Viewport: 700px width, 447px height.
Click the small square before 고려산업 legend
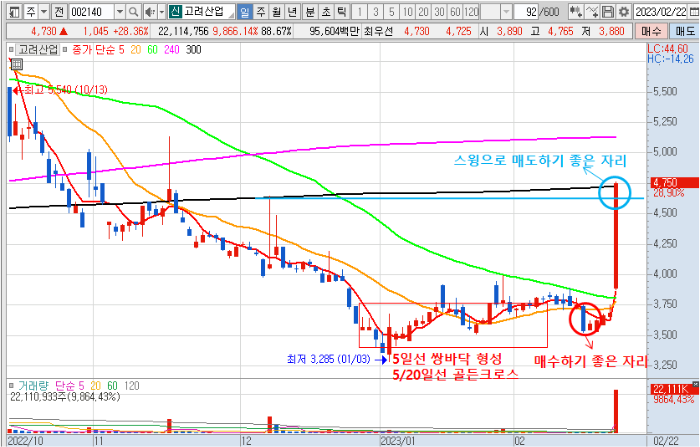tap(11, 50)
